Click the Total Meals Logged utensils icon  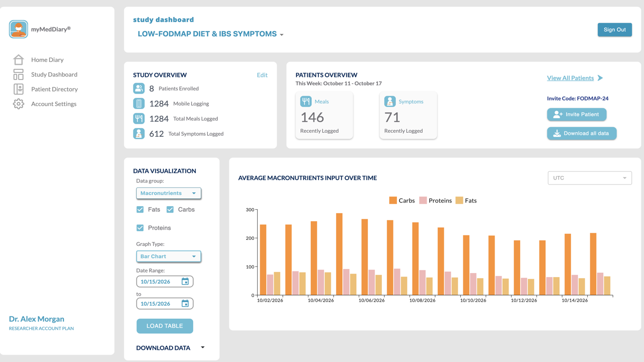click(x=139, y=119)
